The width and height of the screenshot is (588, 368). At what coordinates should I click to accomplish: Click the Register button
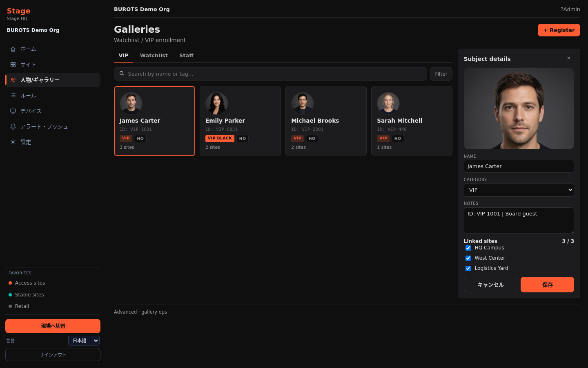tap(559, 30)
